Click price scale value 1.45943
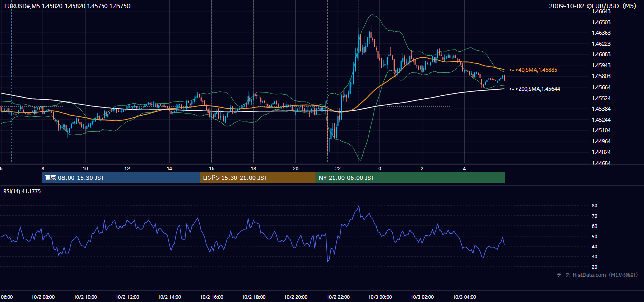644x302 pixels. coord(601,65)
